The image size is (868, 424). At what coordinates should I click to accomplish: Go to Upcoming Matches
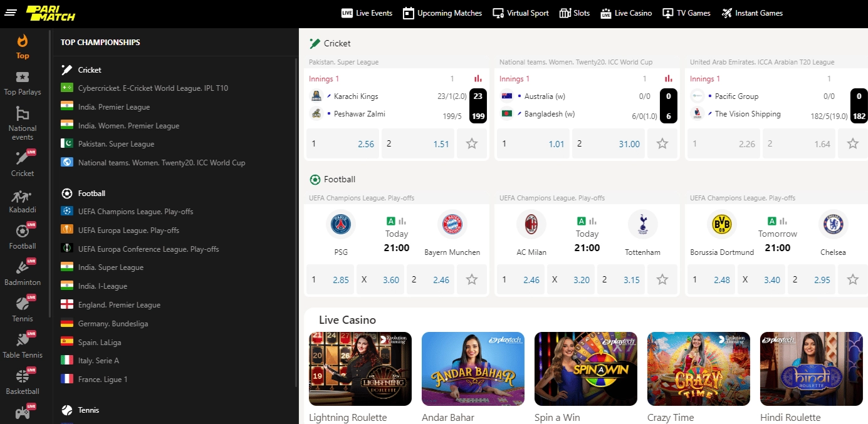tap(442, 13)
